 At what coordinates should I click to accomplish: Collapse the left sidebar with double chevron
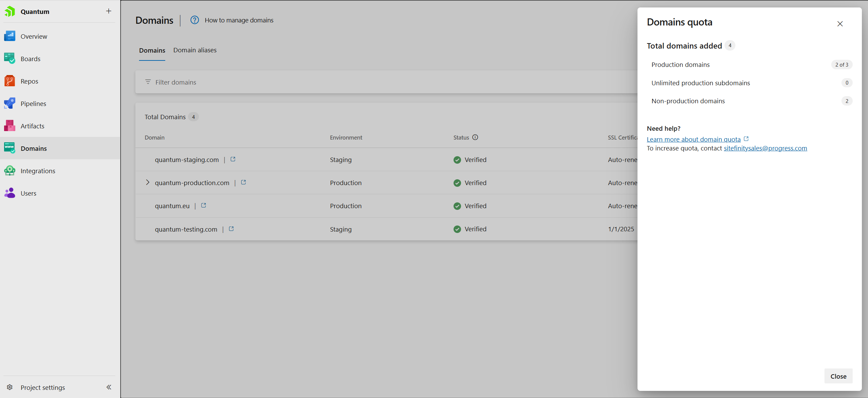tap(109, 387)
